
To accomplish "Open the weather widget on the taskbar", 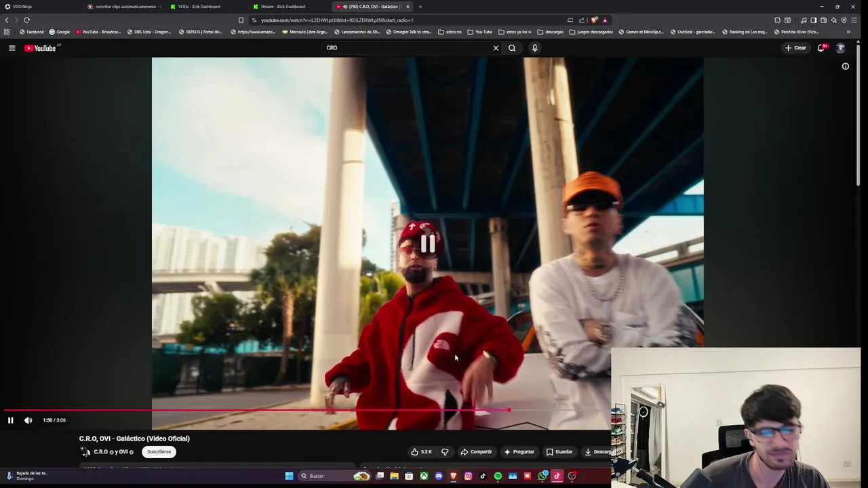I will click(26, 476).
